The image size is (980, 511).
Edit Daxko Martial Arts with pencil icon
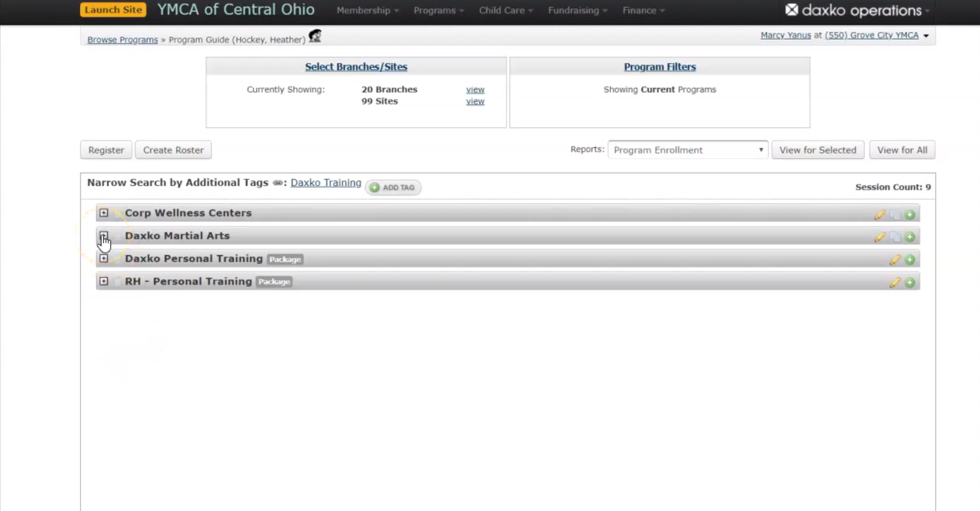tap(880, 237)
